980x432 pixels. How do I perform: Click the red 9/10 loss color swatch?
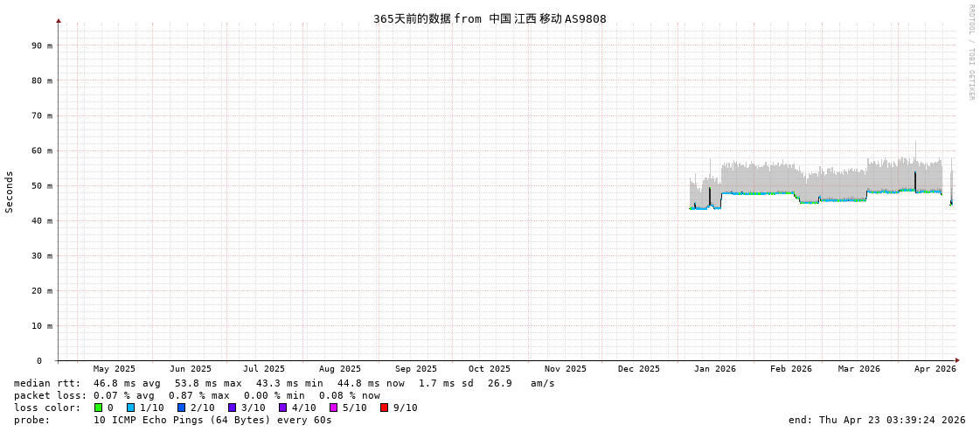tap(384, 408)
